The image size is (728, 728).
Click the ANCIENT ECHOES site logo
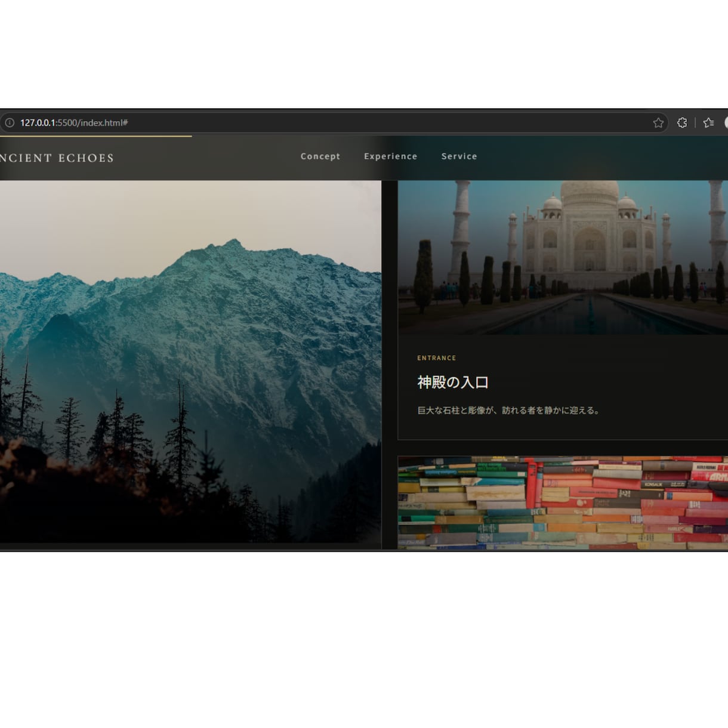57,158
